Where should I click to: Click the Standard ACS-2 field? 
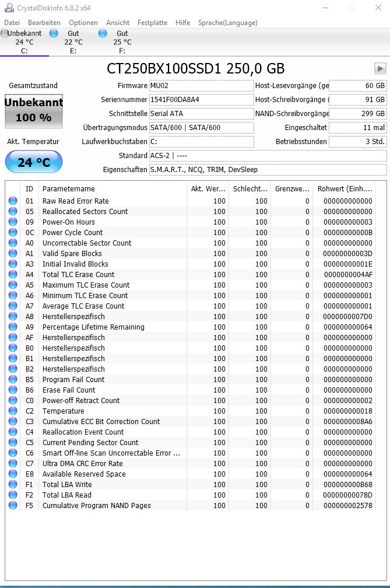268,156
